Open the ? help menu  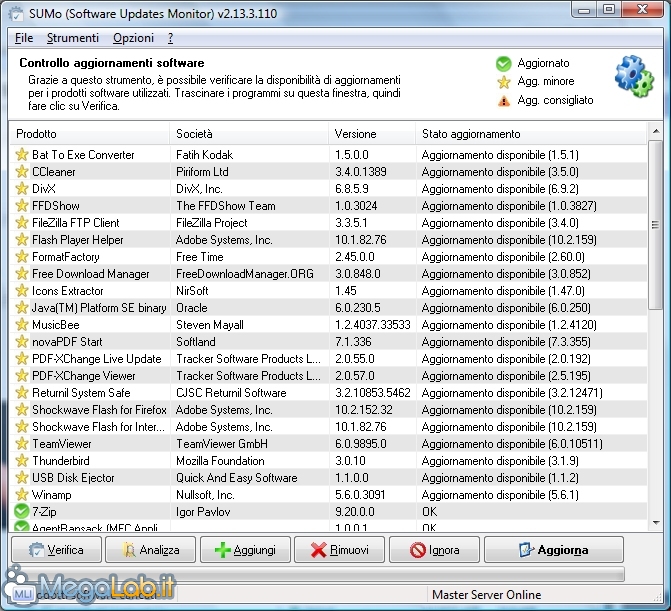(x=170, y=38)
